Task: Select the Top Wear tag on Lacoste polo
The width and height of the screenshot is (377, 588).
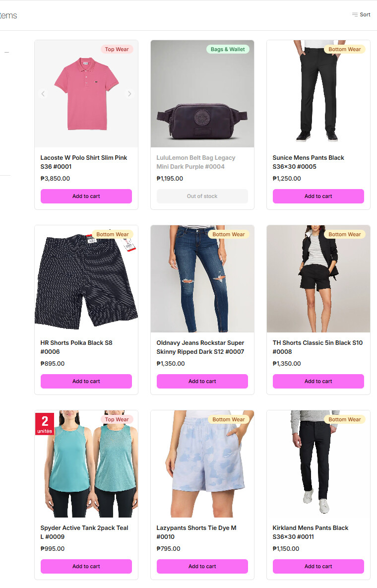Action: 117,49
